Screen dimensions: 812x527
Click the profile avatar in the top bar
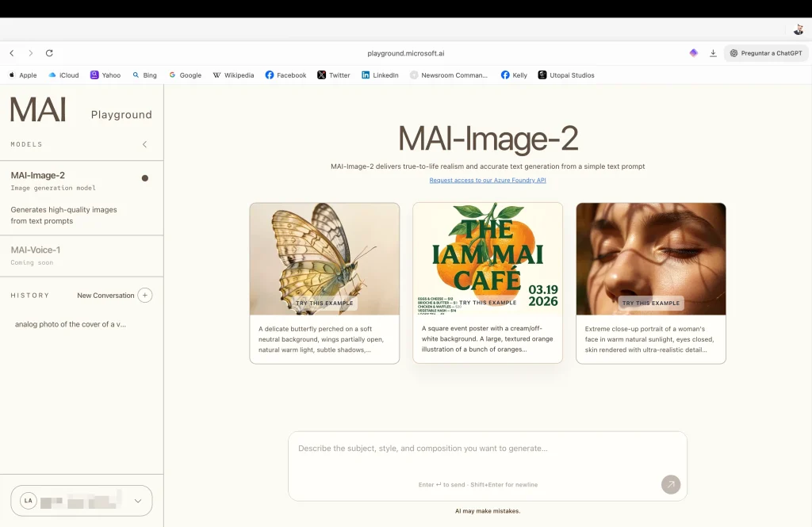pyautogui.click(x=799, y=29)
